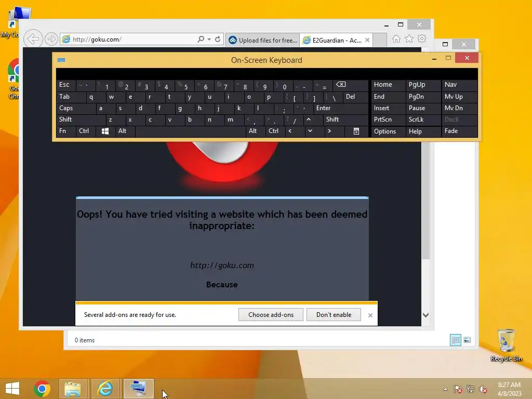Click Help key on On-Screen Keyboard
This screenshot has width=532, height=399.
coord(423,131)
